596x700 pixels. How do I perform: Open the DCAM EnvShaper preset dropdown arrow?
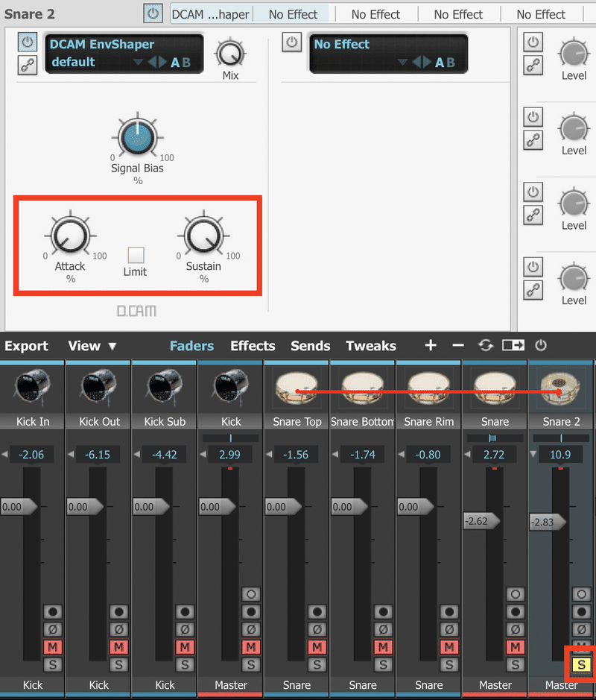138,62
